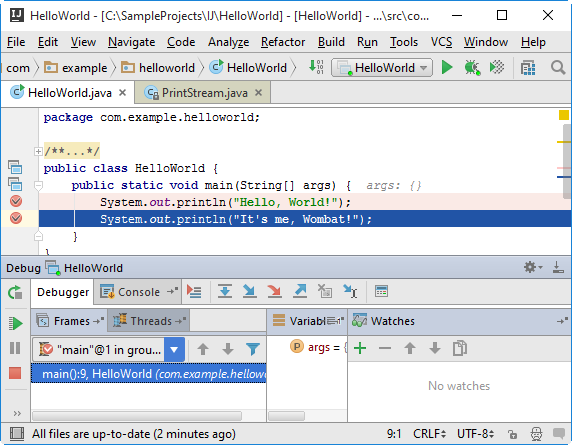
Task: Open UTF-8 encoding selector
Action: point(475,434)
